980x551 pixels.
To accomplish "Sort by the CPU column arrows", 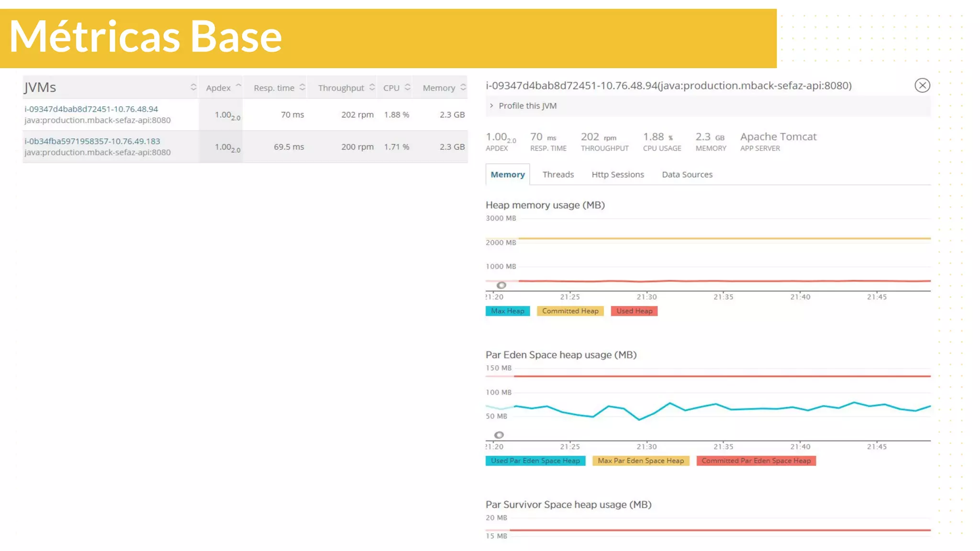I will [407, 87].
